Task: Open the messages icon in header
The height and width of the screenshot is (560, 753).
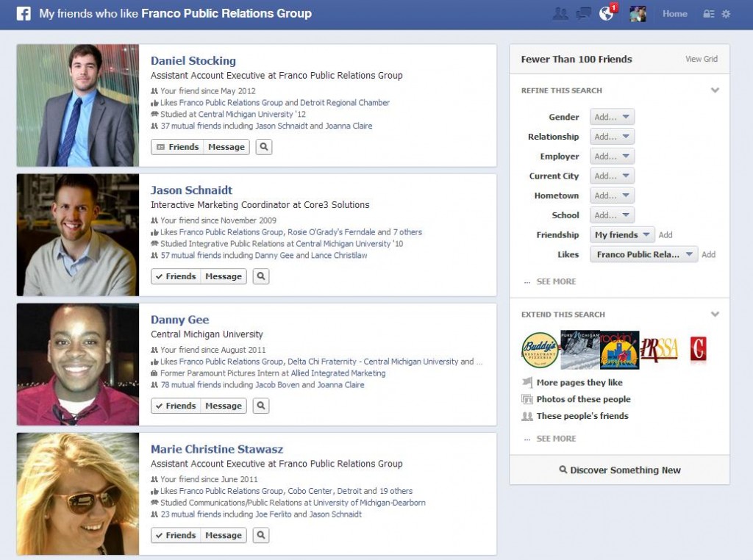Action: 583,14
